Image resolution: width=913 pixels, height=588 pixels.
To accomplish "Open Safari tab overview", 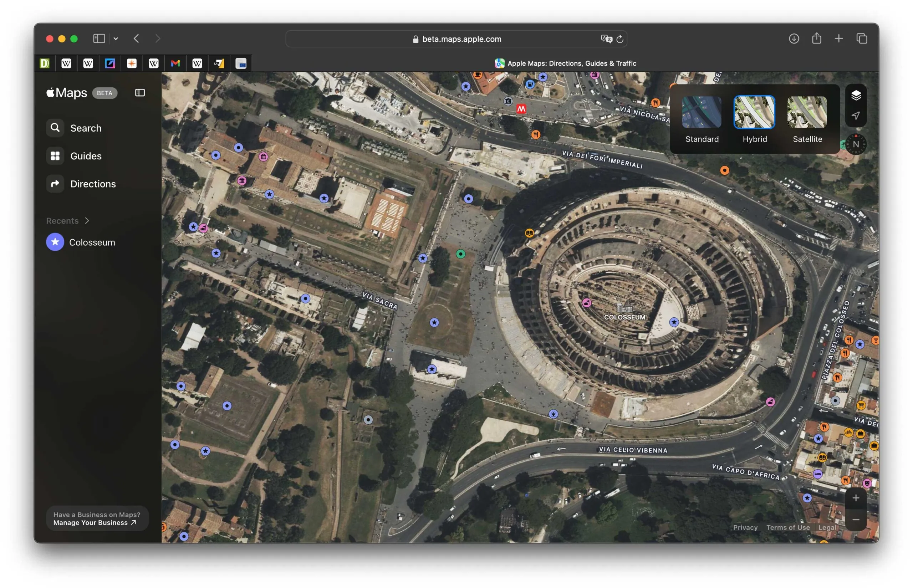I will tap(862, 39).
